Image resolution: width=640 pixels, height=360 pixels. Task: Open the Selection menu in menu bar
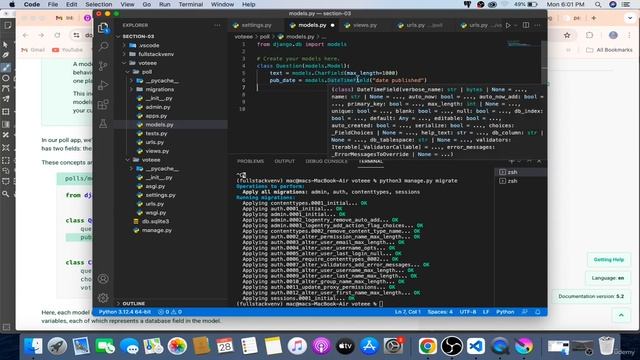coord(98,4)
